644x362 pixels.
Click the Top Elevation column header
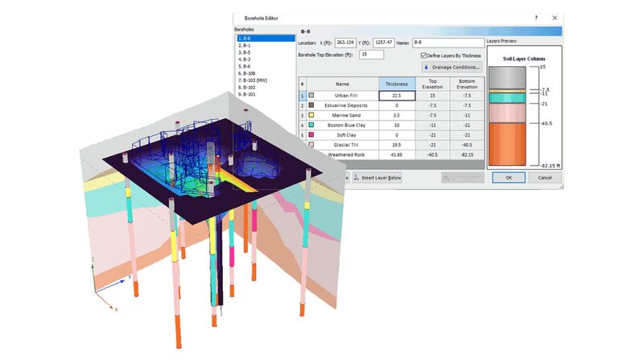point(432,84)
